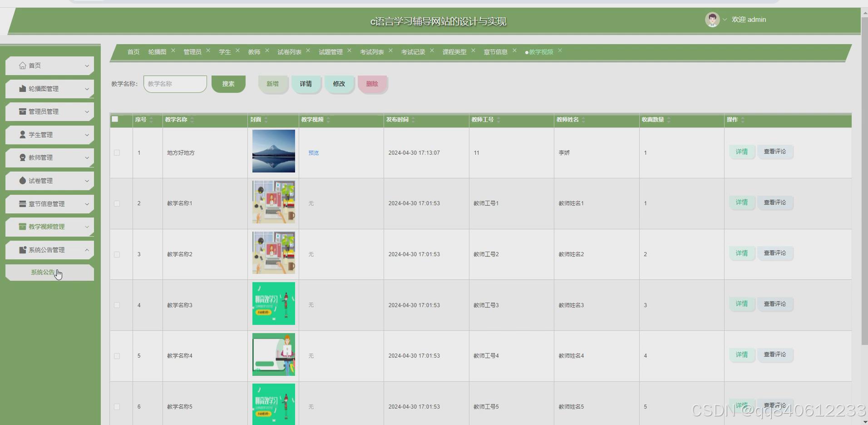Enable the checkbox beside 教学名称2
868x425 pixels.
pyautogui.click(x=117, y=254)
